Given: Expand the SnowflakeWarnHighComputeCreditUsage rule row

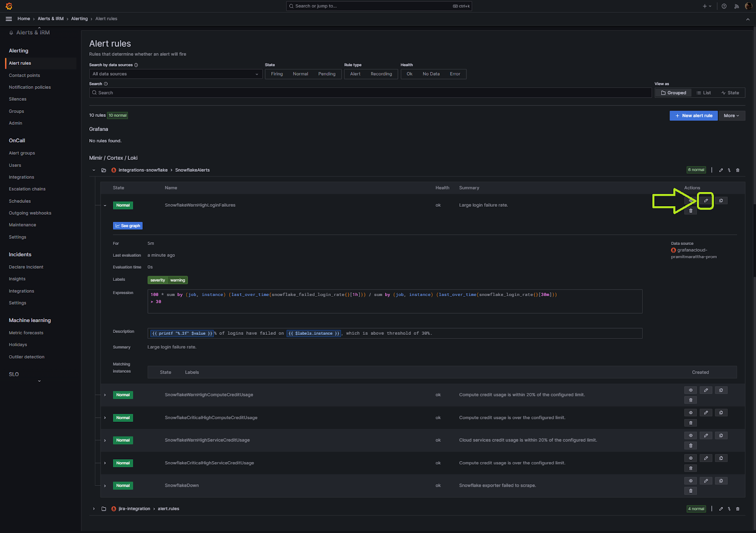Looking at the screenshot, I should (x=105, y=395).
